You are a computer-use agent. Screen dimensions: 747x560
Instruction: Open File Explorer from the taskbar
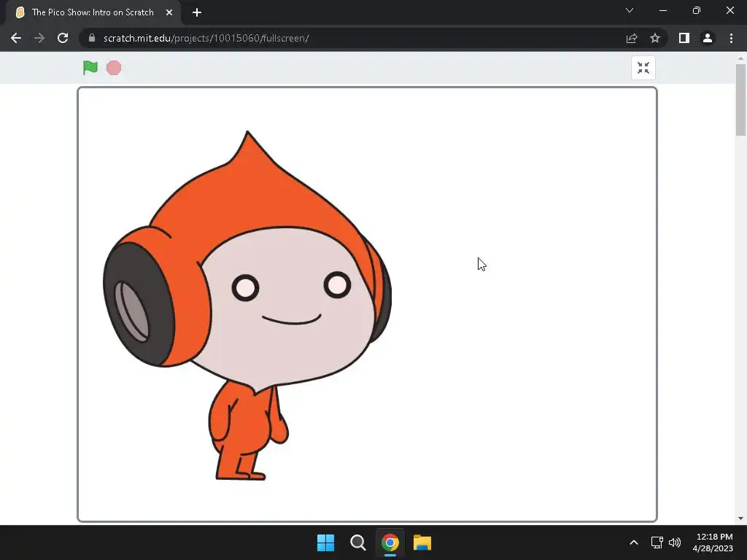tap(422, 542)
